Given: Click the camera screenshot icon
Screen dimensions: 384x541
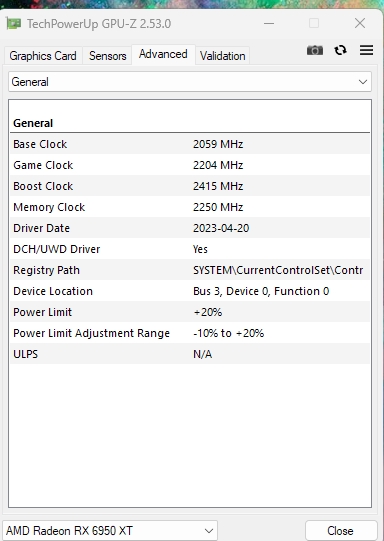Looking at the screenshot, I should [x=315, y=50].
